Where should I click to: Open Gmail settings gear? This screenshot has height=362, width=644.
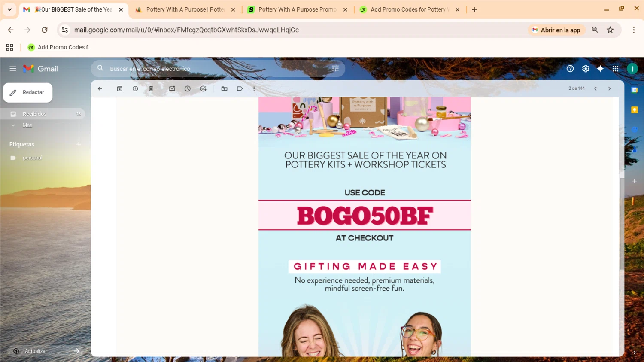[x=586, y=69]
